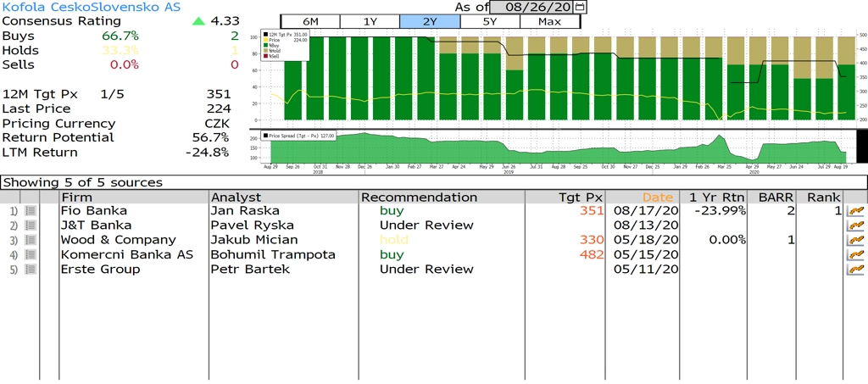Sort by the Recommendation column header
This screenshot has height=384, width=868.
[442, 197]
